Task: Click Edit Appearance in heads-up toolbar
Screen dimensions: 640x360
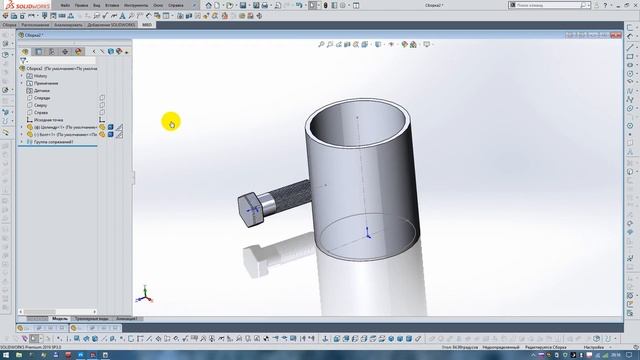Action: click(x=404, y=44)
